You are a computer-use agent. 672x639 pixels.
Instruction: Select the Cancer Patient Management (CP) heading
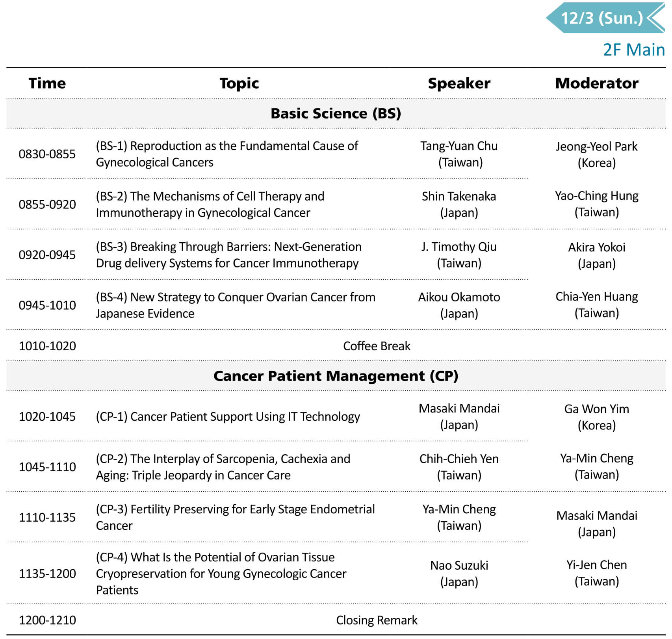[x=336, y=376]
